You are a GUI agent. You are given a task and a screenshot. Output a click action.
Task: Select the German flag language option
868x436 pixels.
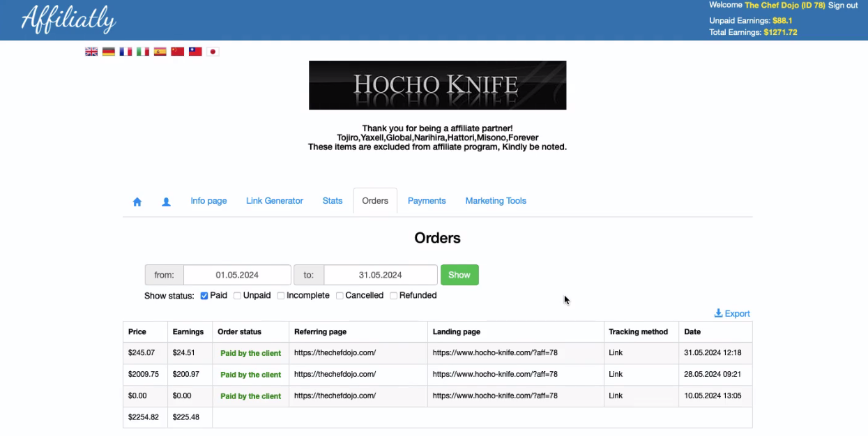109,52
